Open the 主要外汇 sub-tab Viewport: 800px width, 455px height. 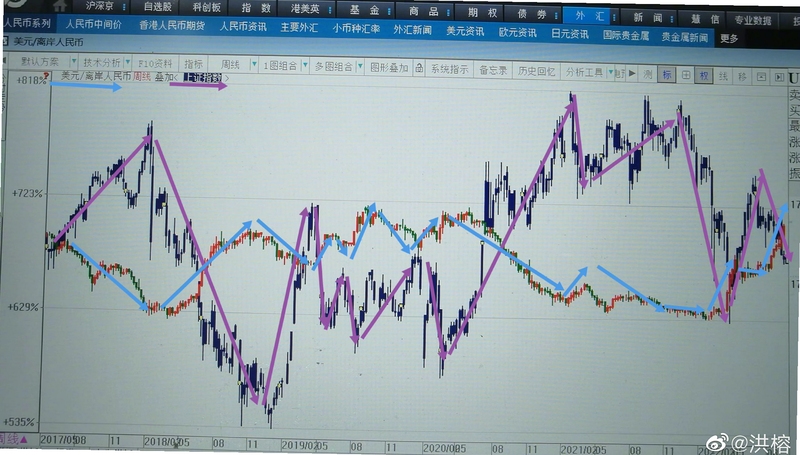pyautogui.click(x=299, y=28)
